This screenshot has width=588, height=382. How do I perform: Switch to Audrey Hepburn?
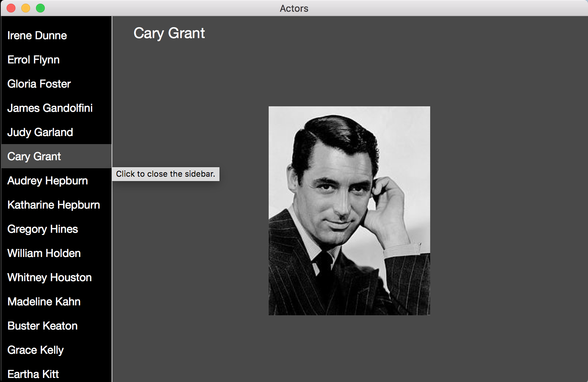47,181
